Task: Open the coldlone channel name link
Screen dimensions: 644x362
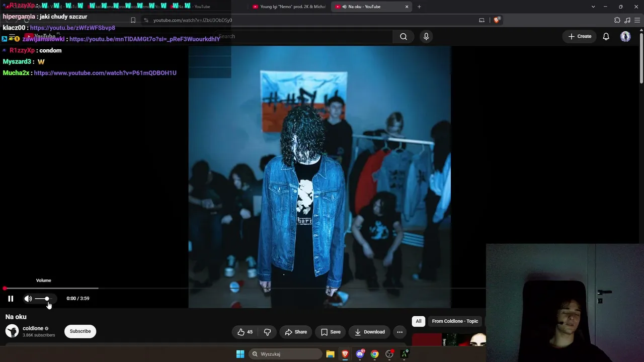Action: [33, 328]
